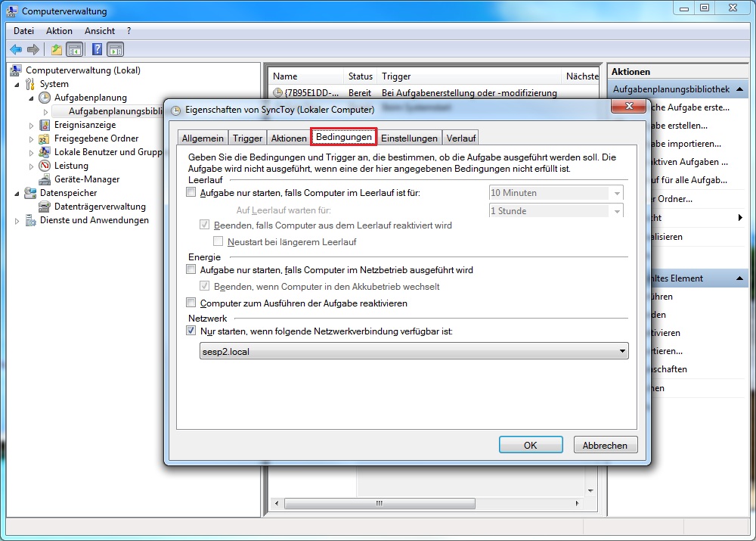Click the Forward arrow toolbar icon

pyautogui.click(x=33, y=49)
